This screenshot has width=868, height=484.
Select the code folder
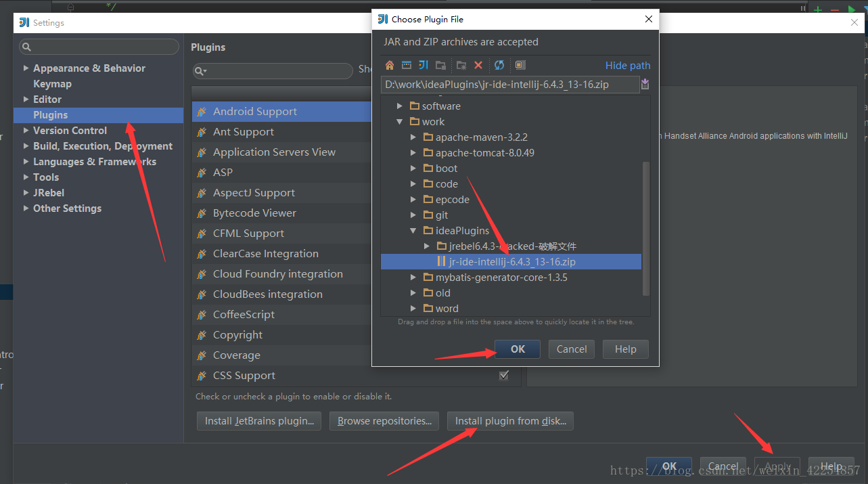point(447,184)
